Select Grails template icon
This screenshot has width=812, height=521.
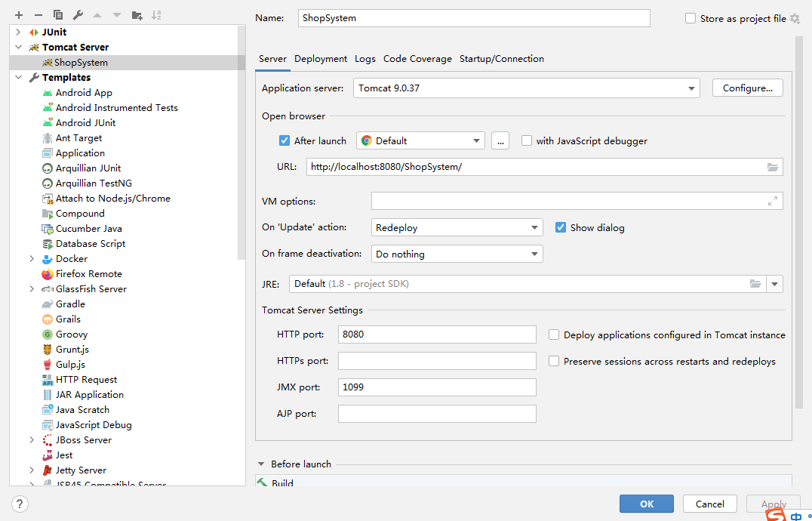[x=48, y=319]
